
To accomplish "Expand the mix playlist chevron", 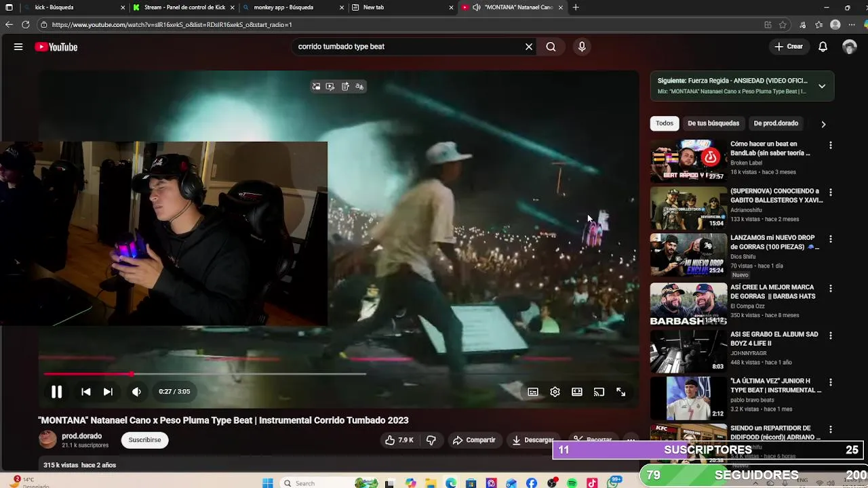I will click(x=822, y=86).
